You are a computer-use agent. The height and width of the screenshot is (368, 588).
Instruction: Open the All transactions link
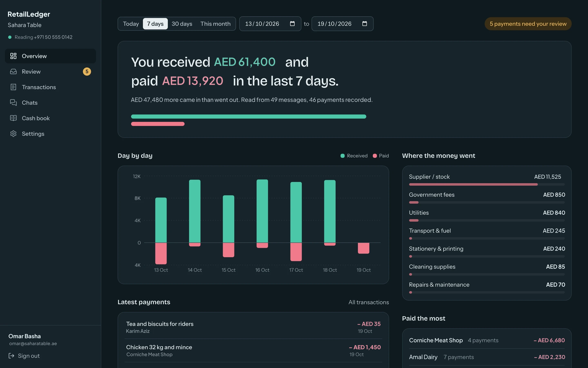point(369,302)
